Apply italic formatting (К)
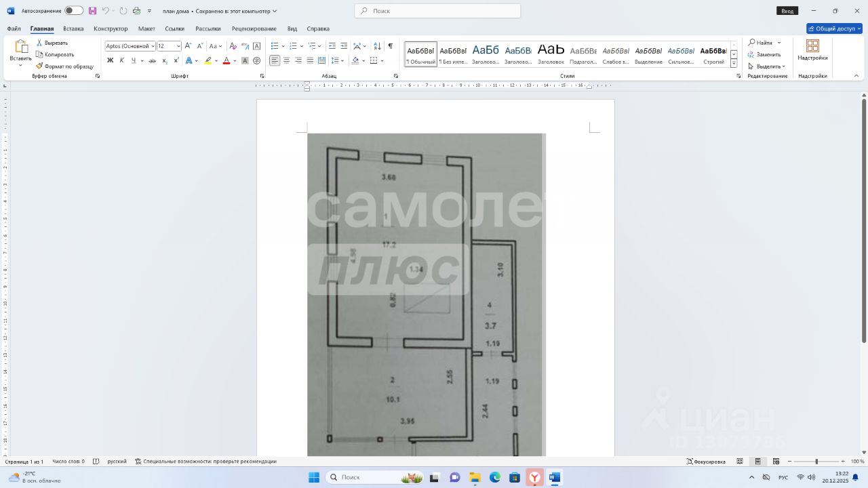 122,60
